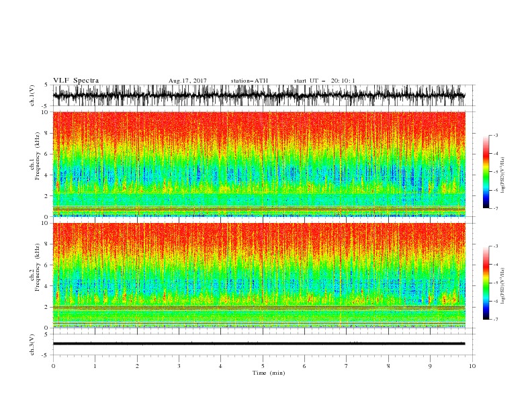Click the 'ch.1(V)' waveform axis label

32,95
